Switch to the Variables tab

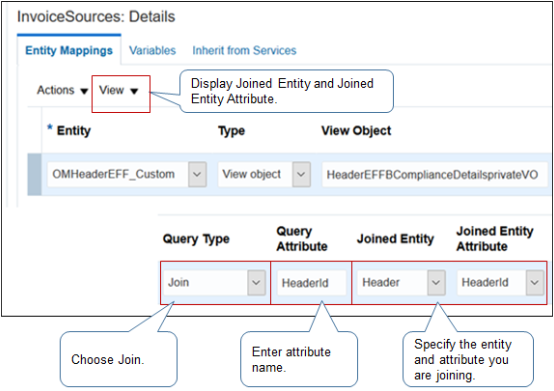152,51
